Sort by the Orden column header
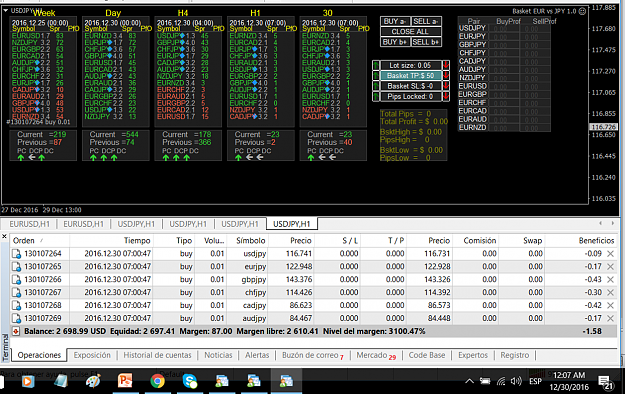This screenshot has width=625, height=394. [x=39, y=240]
